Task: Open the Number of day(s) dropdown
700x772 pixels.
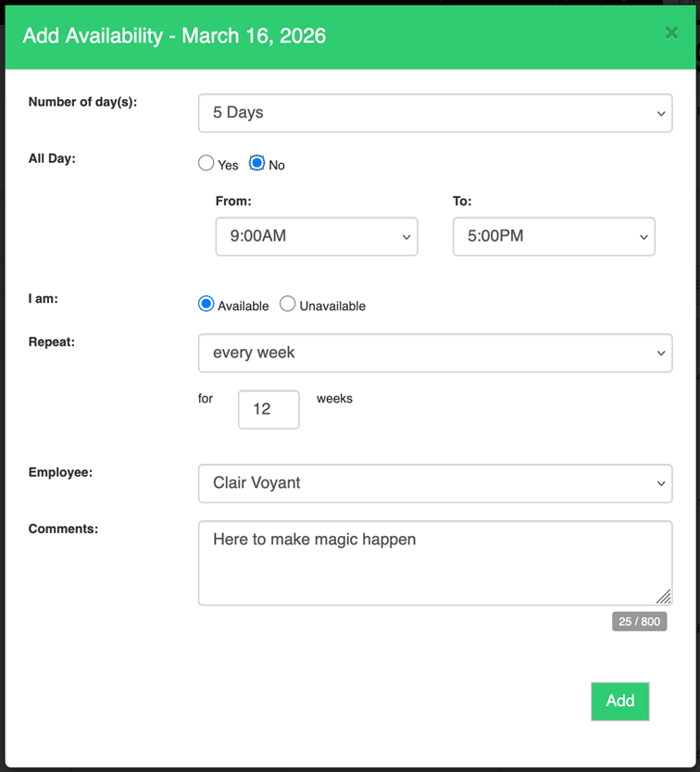Action: [434, 113]
